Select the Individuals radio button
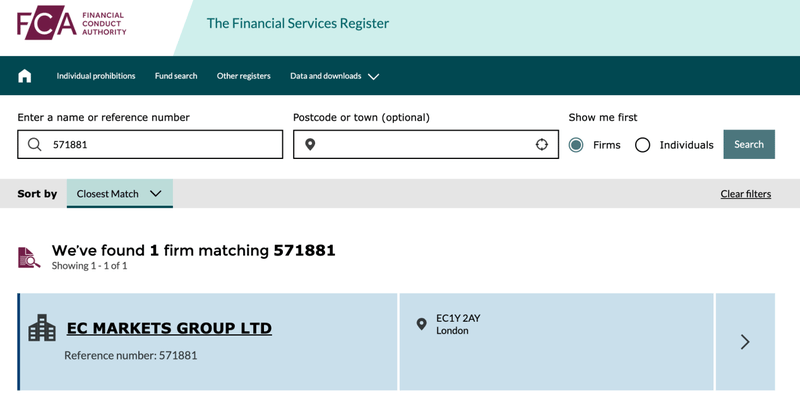Image resolution: width=800 pixels, height=400 pixels. pos(642,145)
